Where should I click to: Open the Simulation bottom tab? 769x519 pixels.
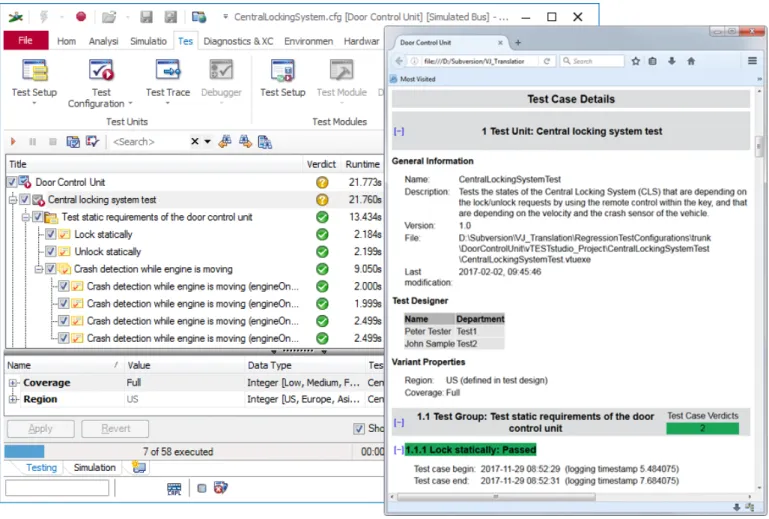click(95, 467)
